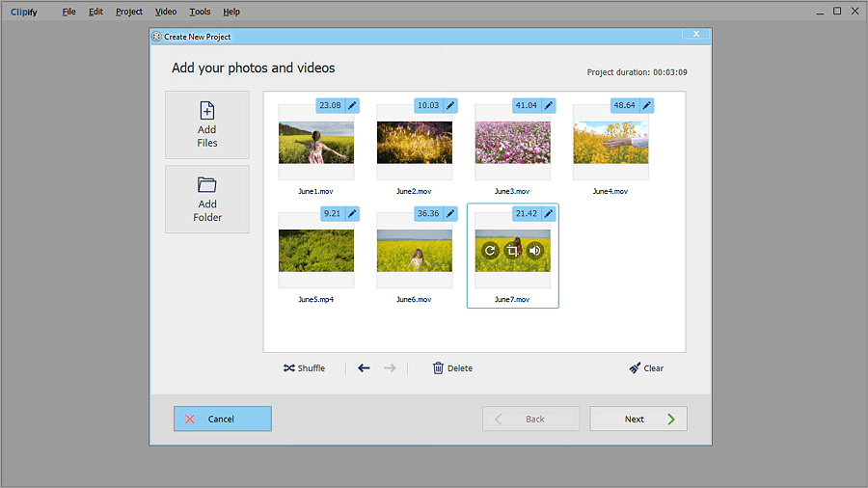This screenshot has width=868, height=488.
Task: Clear all clips from the list
Action: tap(646, 368)
